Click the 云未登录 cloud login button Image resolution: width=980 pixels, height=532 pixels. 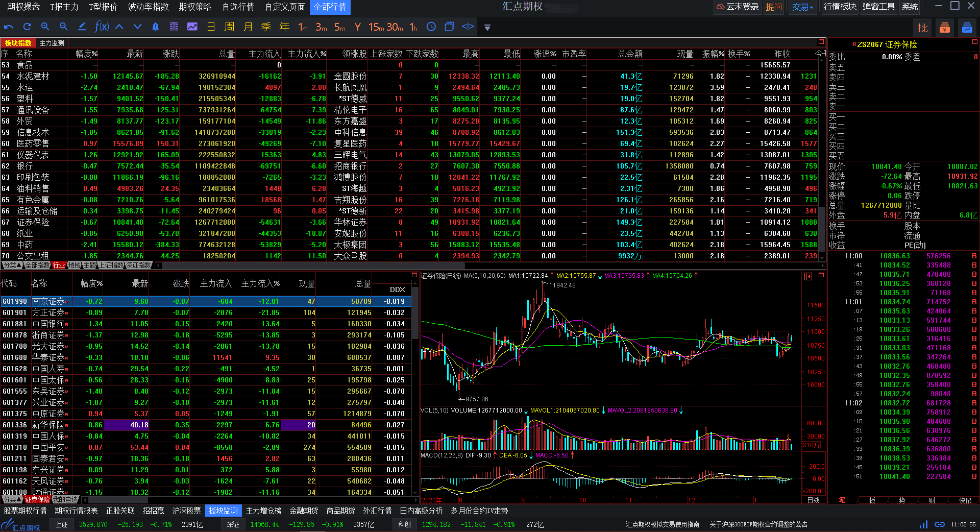coord(737,7)
